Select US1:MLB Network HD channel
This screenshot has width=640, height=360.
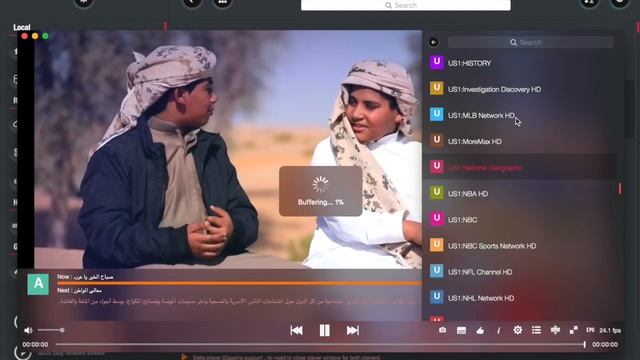(519, 116)
